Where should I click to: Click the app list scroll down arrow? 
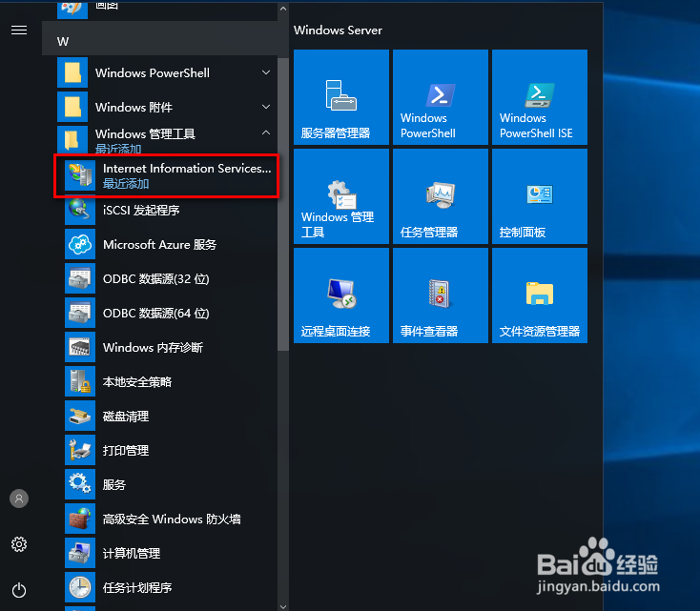click(283, 606)
